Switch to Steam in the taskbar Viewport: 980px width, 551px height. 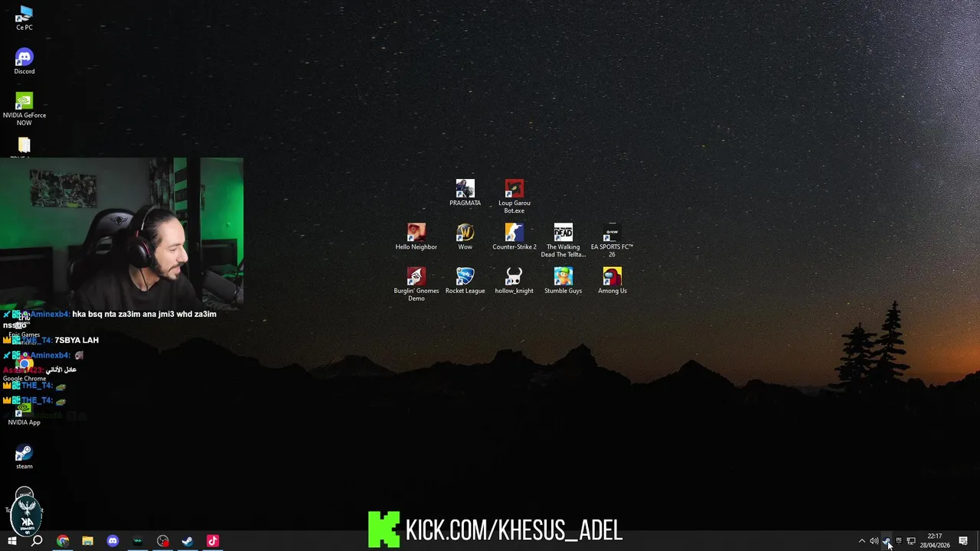point(188,541)
